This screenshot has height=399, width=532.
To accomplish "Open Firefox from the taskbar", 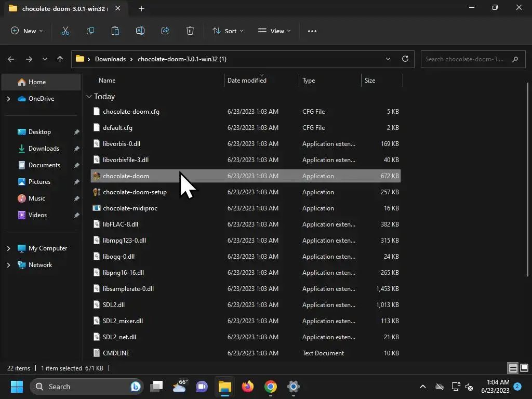I will point(248,387).
